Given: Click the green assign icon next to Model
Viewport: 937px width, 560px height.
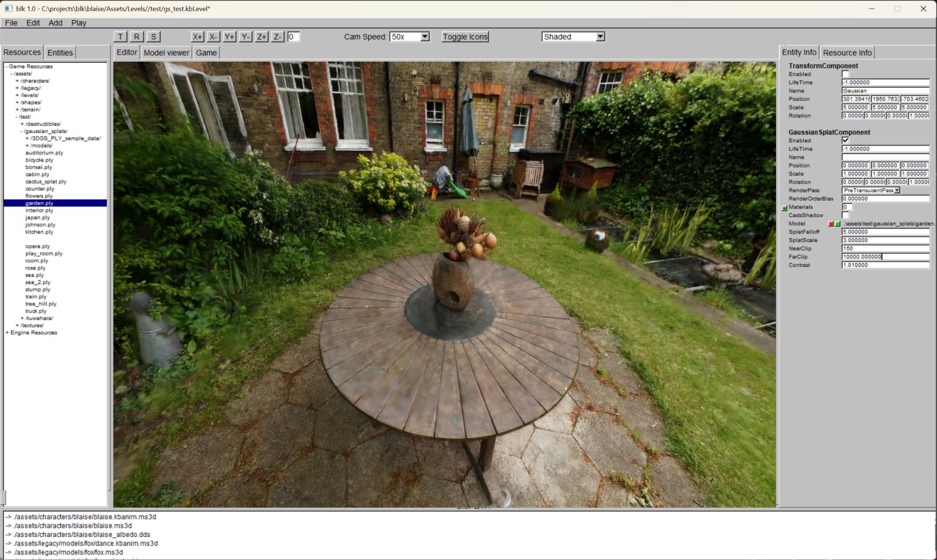Looking at the screenshot, I should (838, 224).
